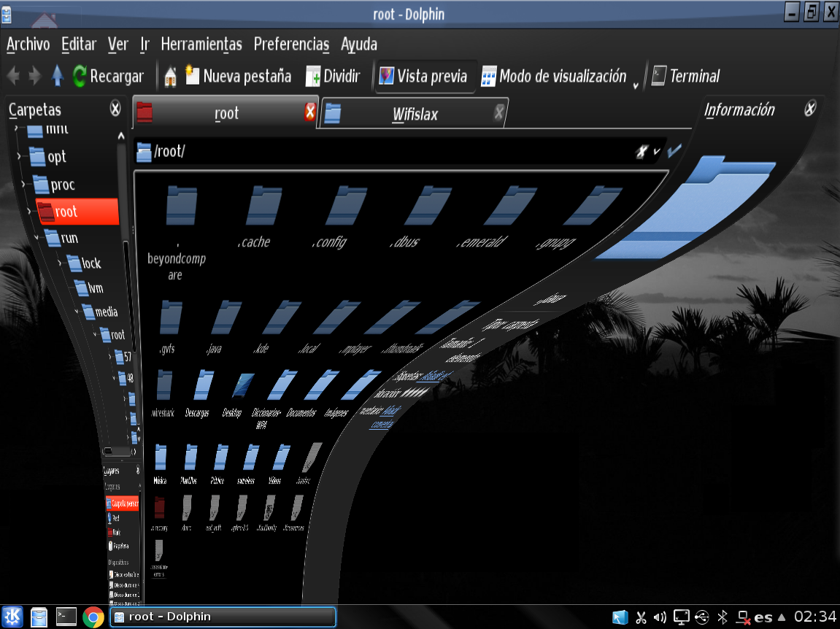Select the .gvfs folder icon

[171, 317]
